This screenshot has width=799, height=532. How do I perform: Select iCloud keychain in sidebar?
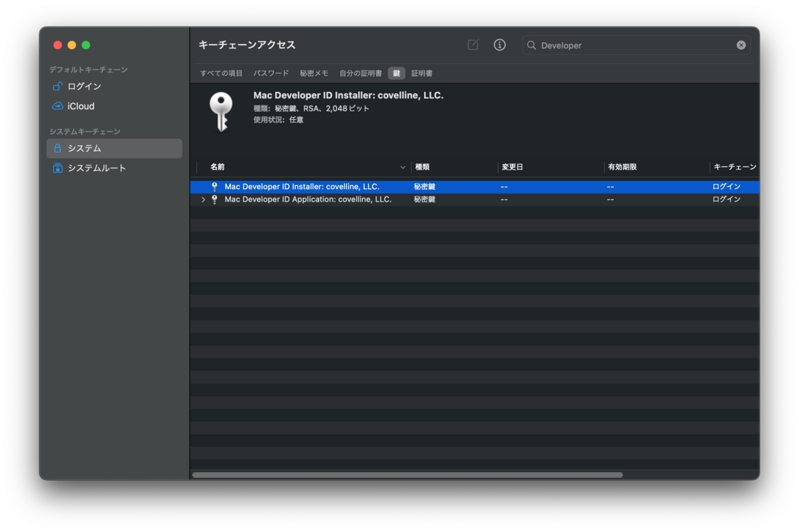pyautogui.click(x=114, y=107)
